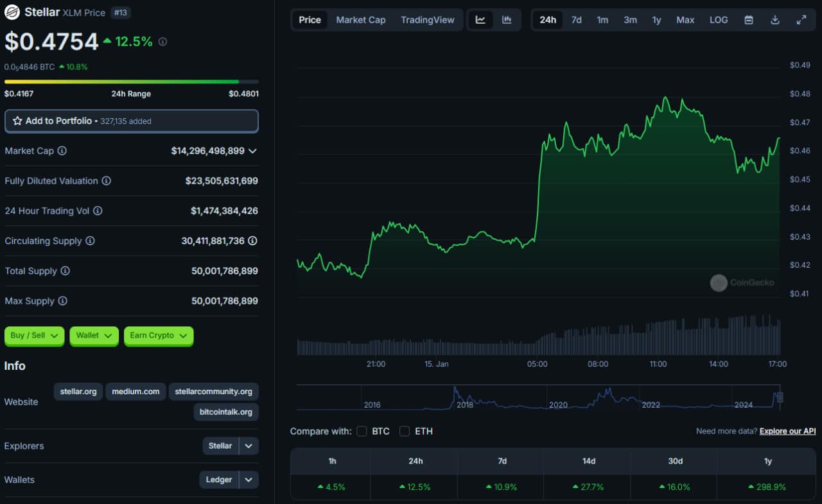
Task: Click the historical range selector handle
Action: [x=780, y=397]
